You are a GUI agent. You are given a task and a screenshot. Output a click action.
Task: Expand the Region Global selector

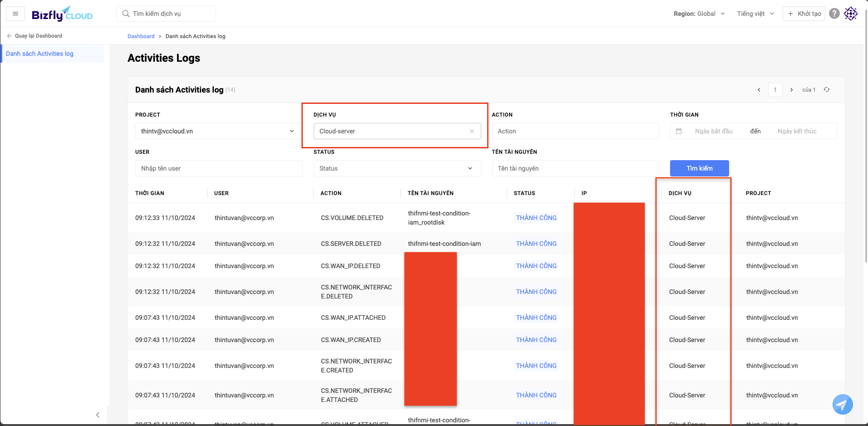pyautogui.click(x=699, y=14)
